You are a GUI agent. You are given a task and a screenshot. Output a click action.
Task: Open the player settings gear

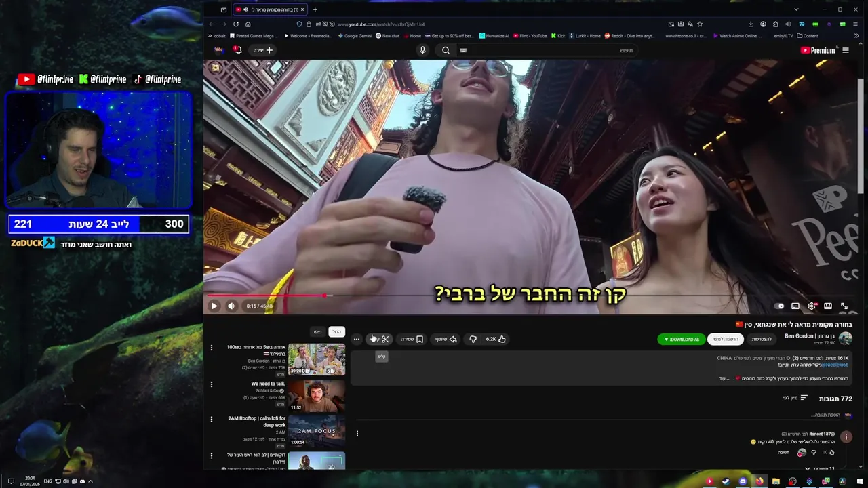812,306
